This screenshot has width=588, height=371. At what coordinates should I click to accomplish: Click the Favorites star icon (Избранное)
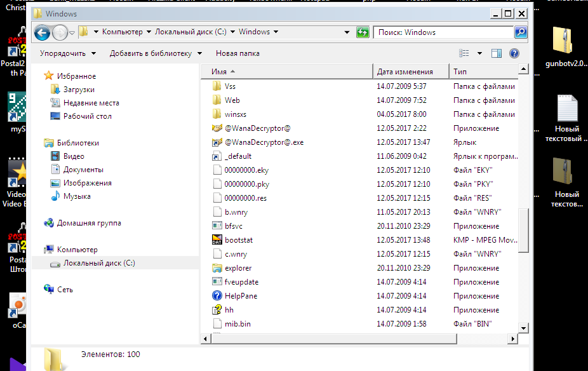[x=48, y=76]
